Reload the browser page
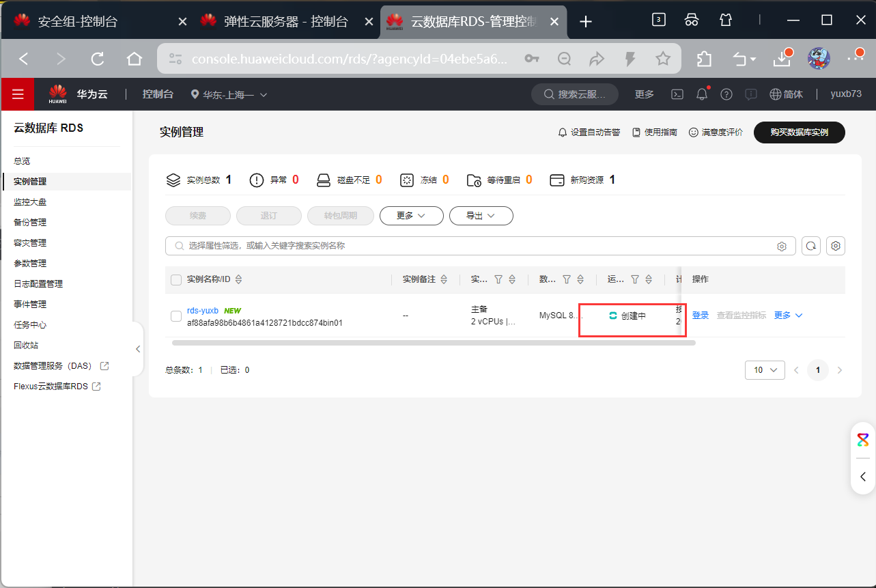This screenshot has width=876, height=588. click(x=97, y=59)
